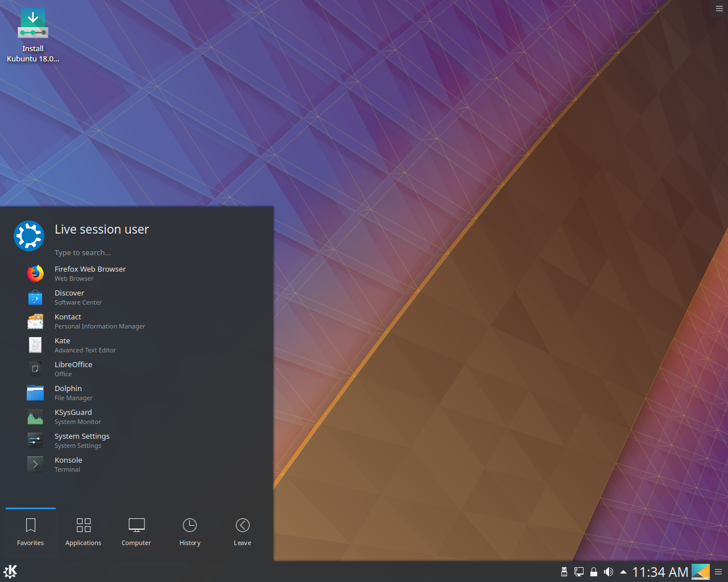Screen dimensions: 728x582
Task: Open KSysGuard System Monitor
Action: [136, 417]
